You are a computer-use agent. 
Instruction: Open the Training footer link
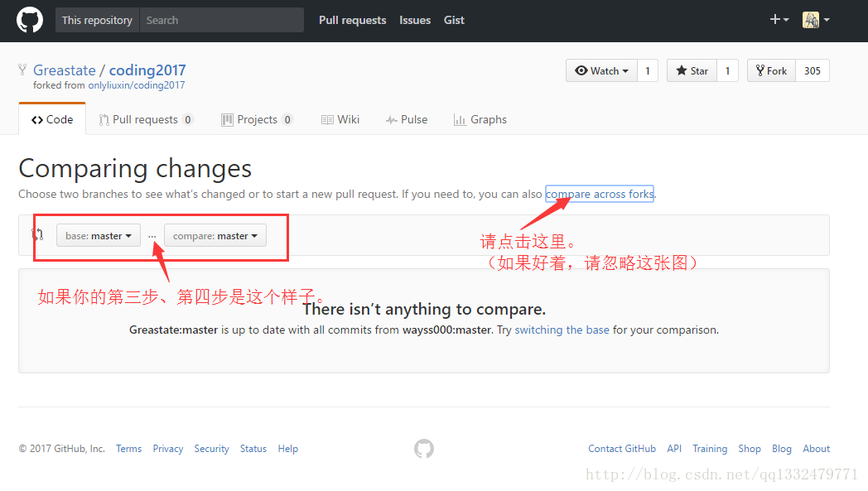pos(710,449)
